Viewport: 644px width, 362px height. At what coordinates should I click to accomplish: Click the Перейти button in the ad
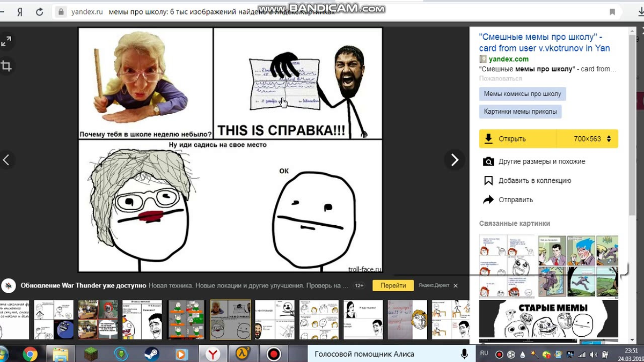click(393, 286)
